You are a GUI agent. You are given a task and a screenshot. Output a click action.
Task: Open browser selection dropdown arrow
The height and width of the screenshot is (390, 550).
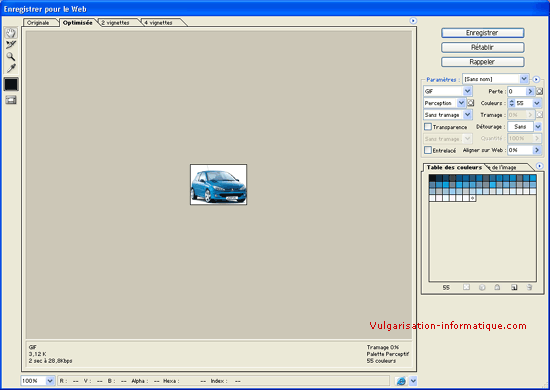[413, 381]
